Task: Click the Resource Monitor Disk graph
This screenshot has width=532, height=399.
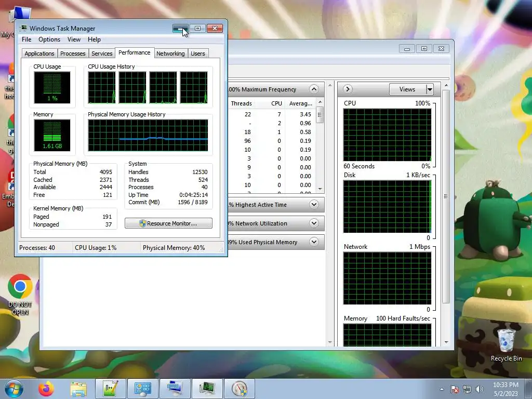Action: tap(387, 206)
